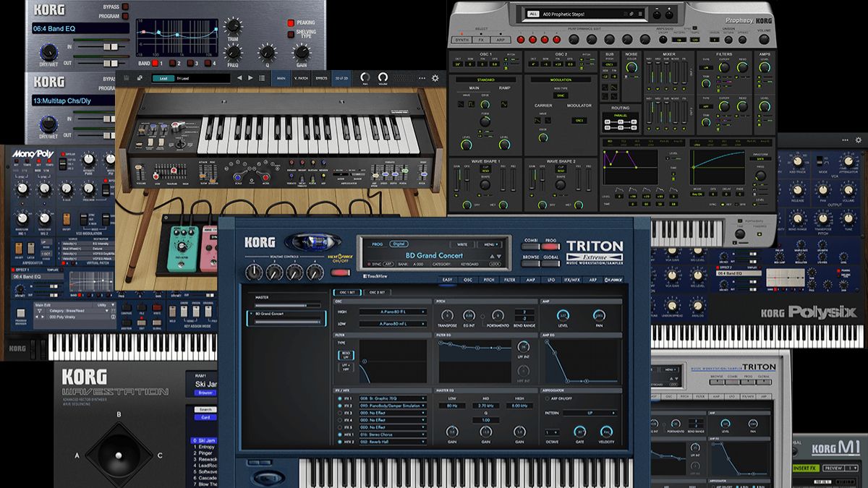The width and height of the screenshot is (868, 488).
Task: Click TRIM knob on 4 Band EQ effect
Action: tap(234, 27)
